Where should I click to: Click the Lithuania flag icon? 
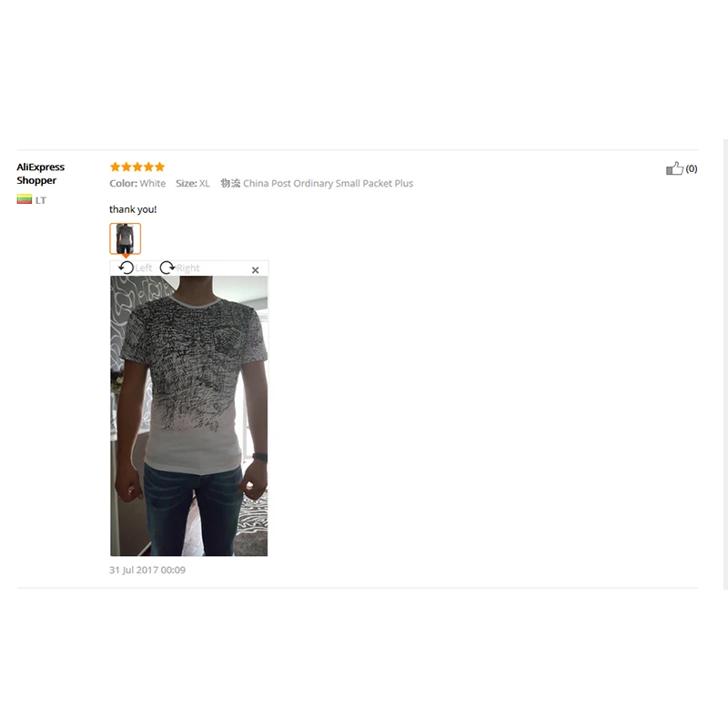click(25, 200)
